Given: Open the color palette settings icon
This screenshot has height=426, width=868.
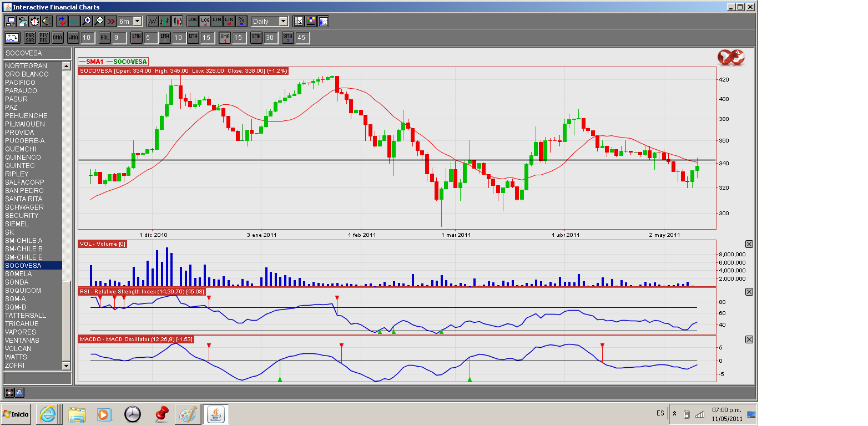Looking at the screenshot, I should tap(311, 21).
